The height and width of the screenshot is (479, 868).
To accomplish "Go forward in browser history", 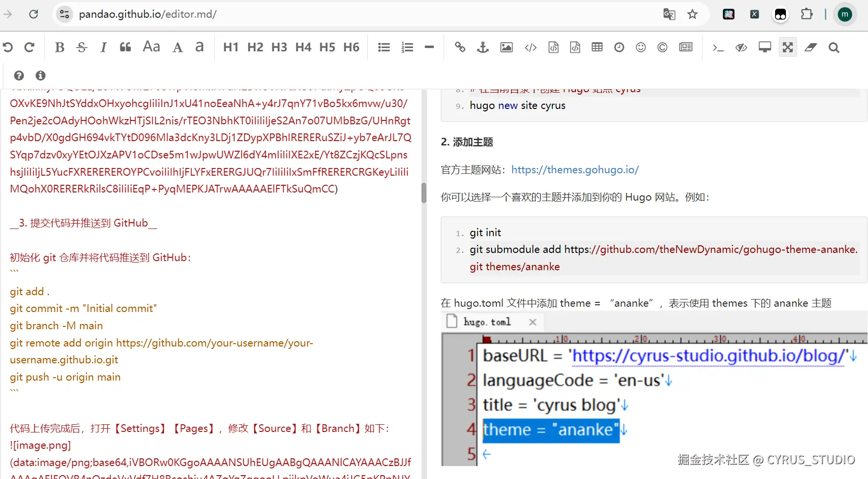I will click(x=8, y=14).
